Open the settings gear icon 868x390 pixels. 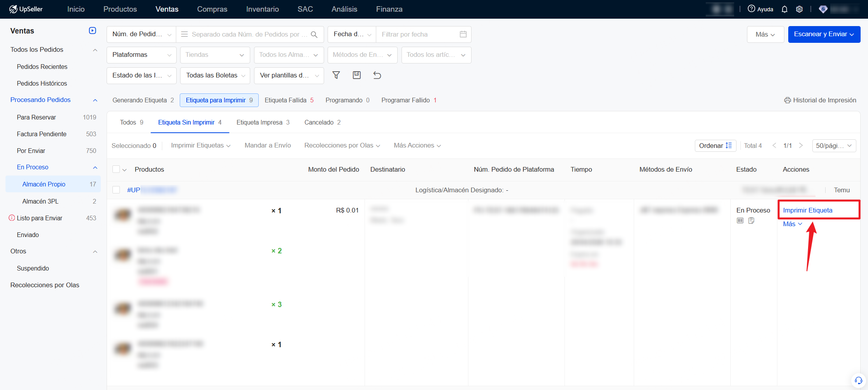(799, 9)
